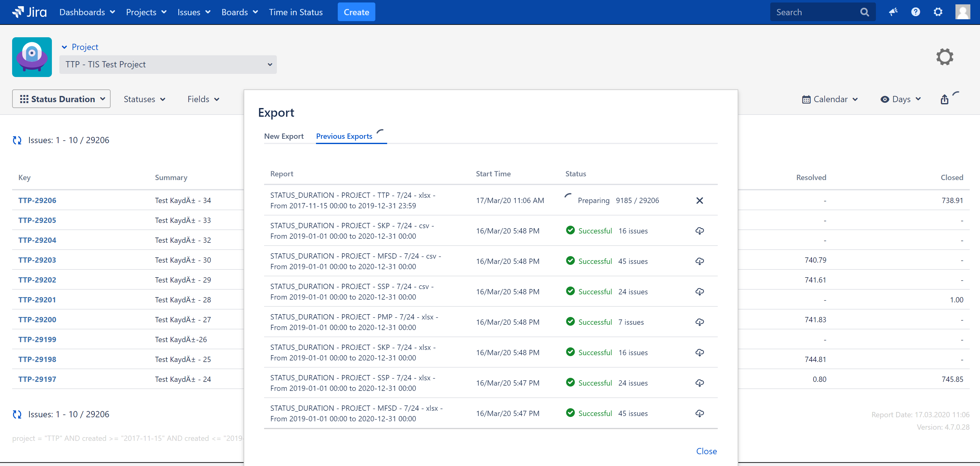Expand the Status Duration report type dropdown
Viewport: 980px width, 466px height.
pyautogui.click(x=61, y=99)
